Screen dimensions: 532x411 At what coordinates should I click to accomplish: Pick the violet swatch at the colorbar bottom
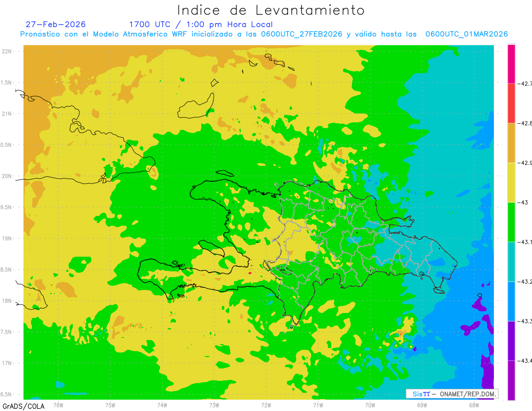point(511,380)
